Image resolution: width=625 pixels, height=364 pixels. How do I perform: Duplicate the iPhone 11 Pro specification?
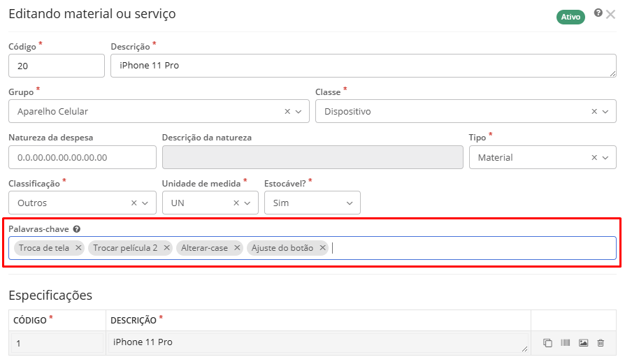pos(547,343)
